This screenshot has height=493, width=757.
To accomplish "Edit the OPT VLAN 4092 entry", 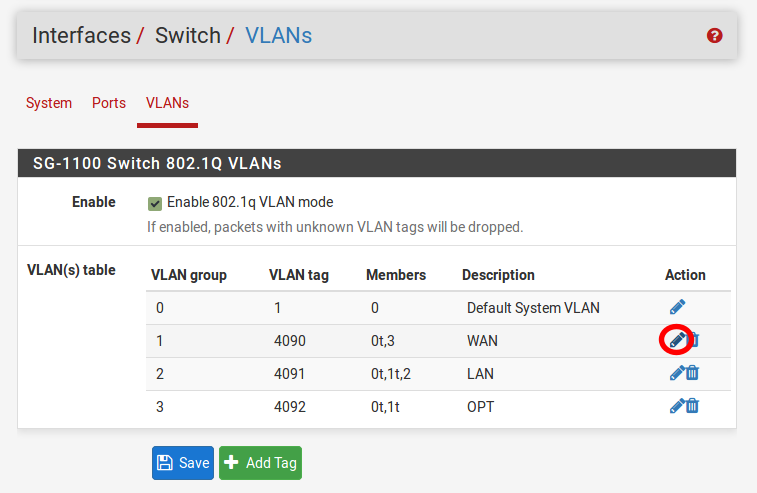I will tap(677, 406).
